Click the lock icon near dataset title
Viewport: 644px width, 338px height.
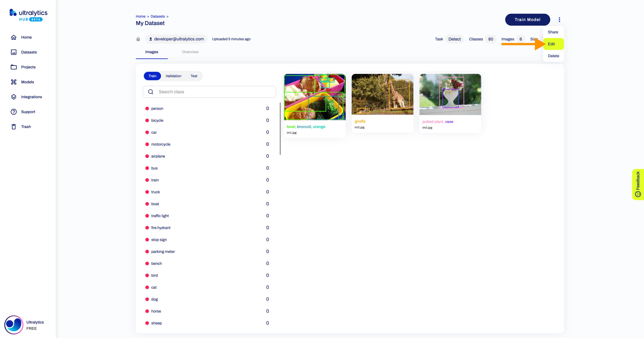[138, 39]
